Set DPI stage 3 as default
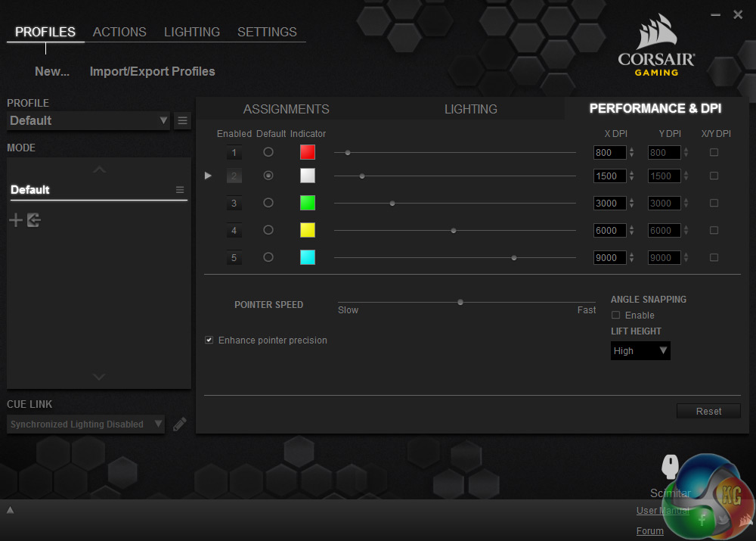The image size is (756, 541). (x=268, y=203)
